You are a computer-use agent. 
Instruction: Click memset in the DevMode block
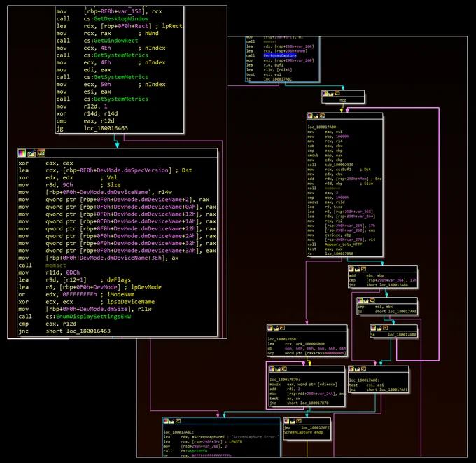[x=55, y=265]
